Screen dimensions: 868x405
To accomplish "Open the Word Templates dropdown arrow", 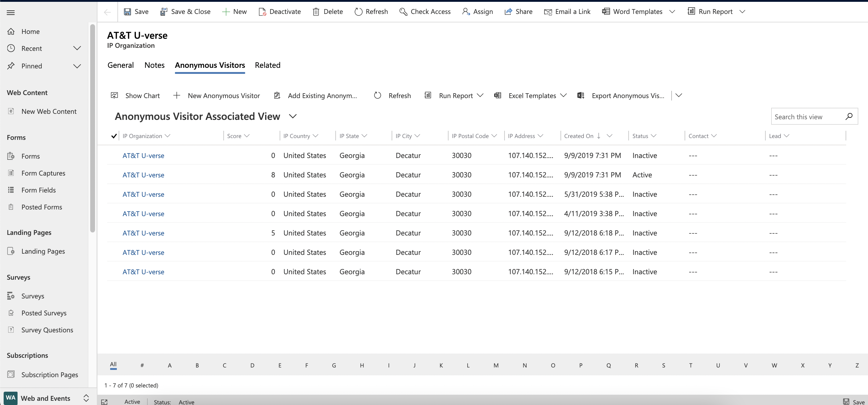I will pyautogui.click(x=672, y=12).
